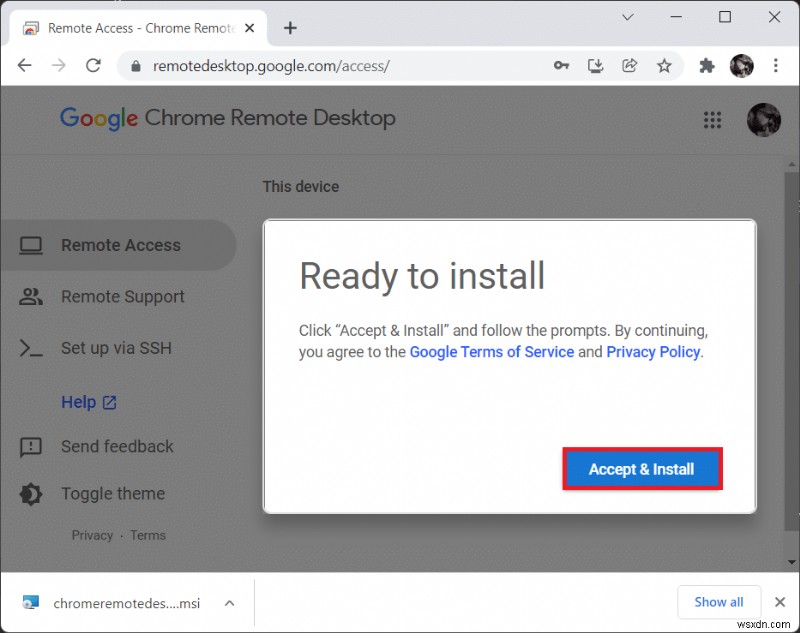This screenshot has width=800, height=633.
Task: Open the Chrome Extensions puzzle icon
Action: pyautogui.click(x=706, y=65)
